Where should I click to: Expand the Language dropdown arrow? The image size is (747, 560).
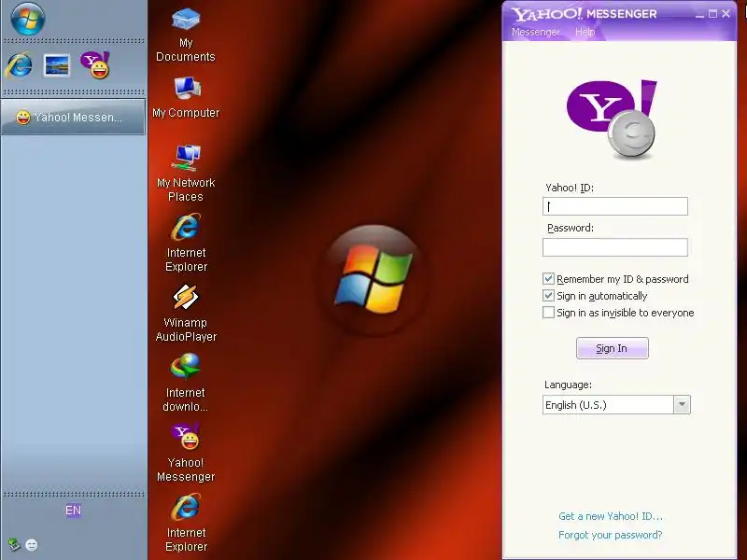682,405
